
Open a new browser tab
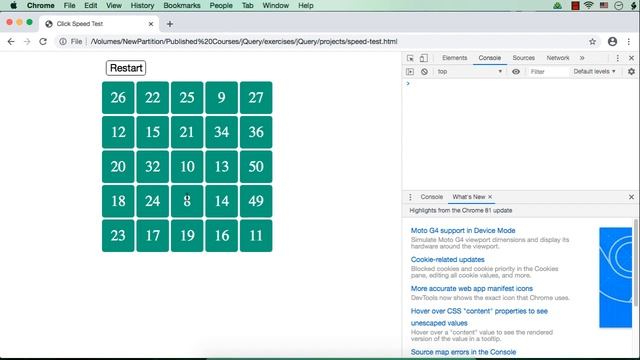(170, 24)
